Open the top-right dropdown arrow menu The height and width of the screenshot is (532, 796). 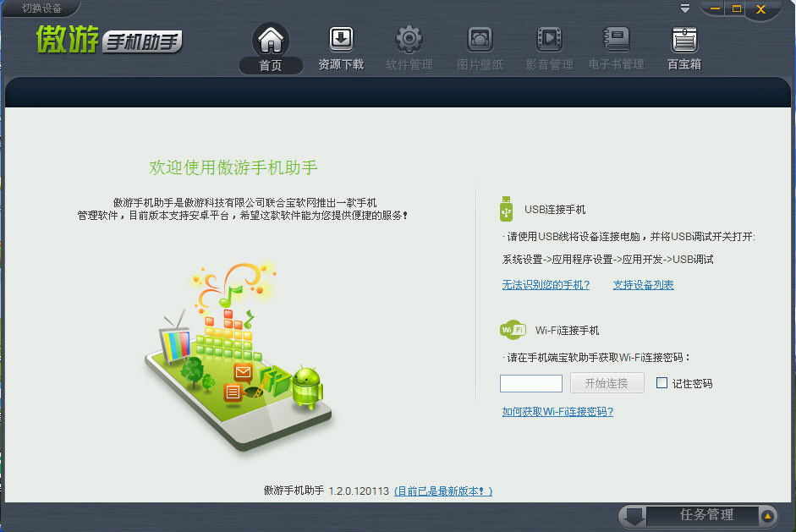click(x=683, y=8)
